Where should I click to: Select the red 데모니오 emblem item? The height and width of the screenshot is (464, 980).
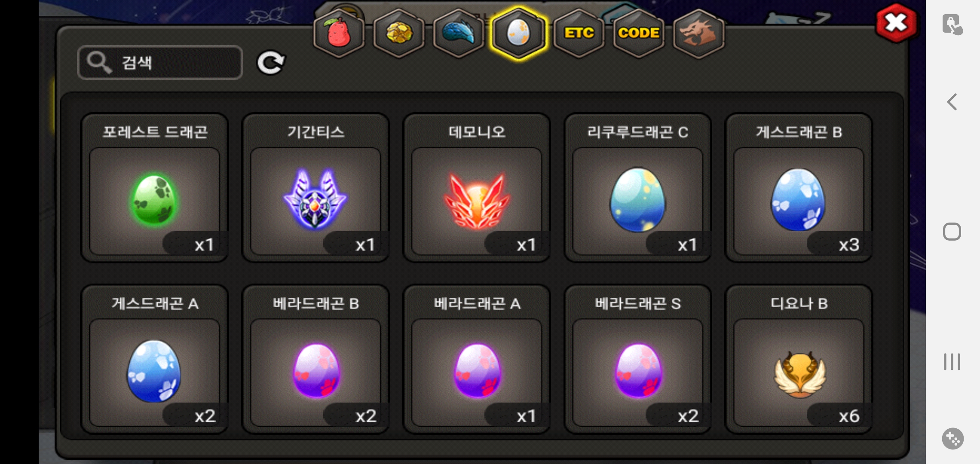click(477, 188)
